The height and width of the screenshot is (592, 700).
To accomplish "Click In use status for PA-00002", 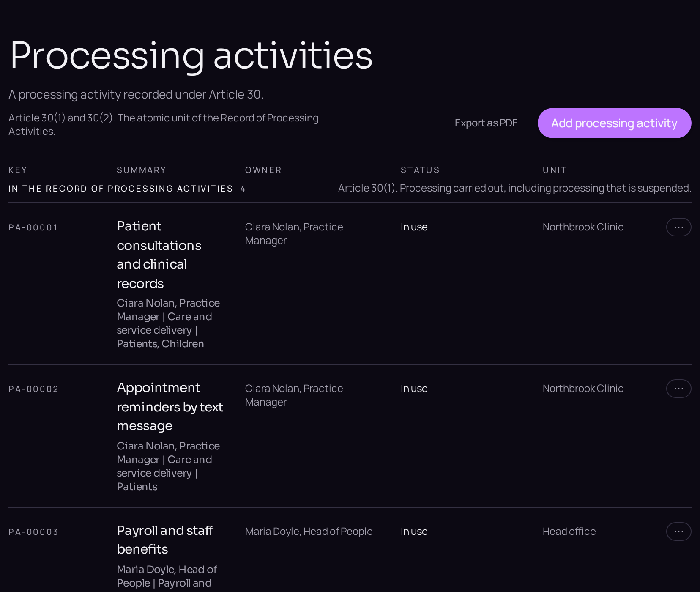I will point(414,389).
